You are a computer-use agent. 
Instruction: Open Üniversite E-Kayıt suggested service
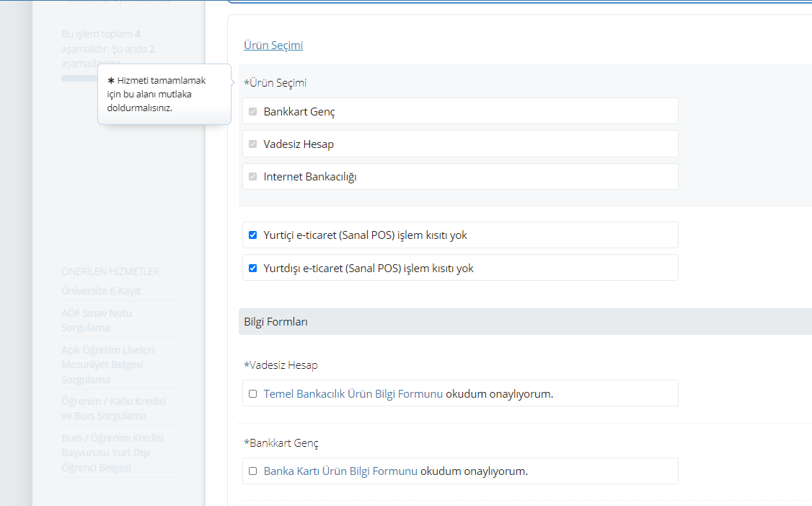pos(101,291)
